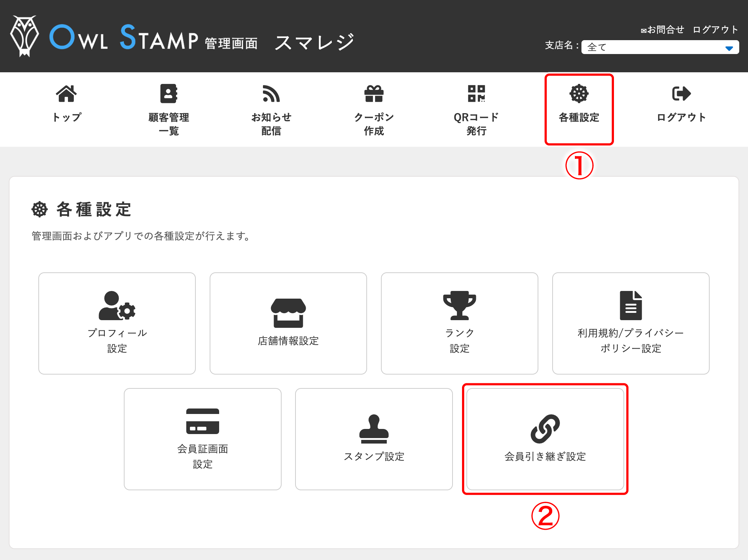This screenshot has width=748, height=560.
Task: Click the お知らせ配信 RSS feed icon
Action: point(271,94)
